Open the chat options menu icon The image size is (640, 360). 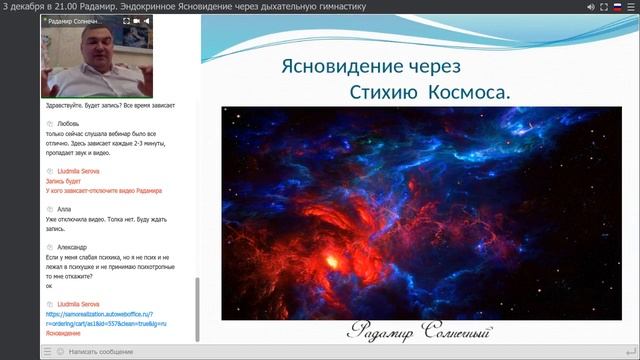[x=48, y=351]
